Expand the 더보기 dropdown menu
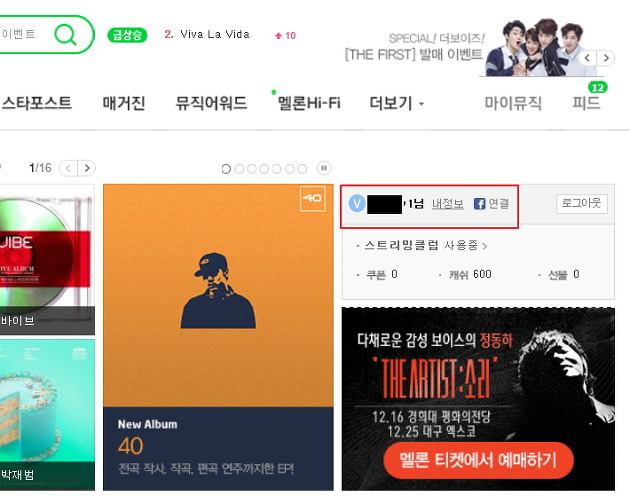Image resolution: width=630 pixels, height=496 pixels. tap(397, 103)
